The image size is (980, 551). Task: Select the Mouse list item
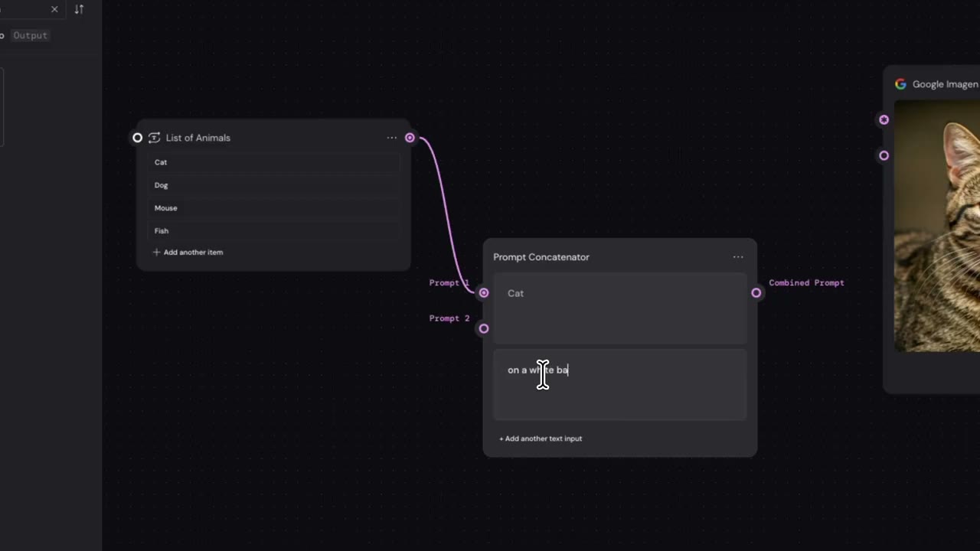coord(274,208)
